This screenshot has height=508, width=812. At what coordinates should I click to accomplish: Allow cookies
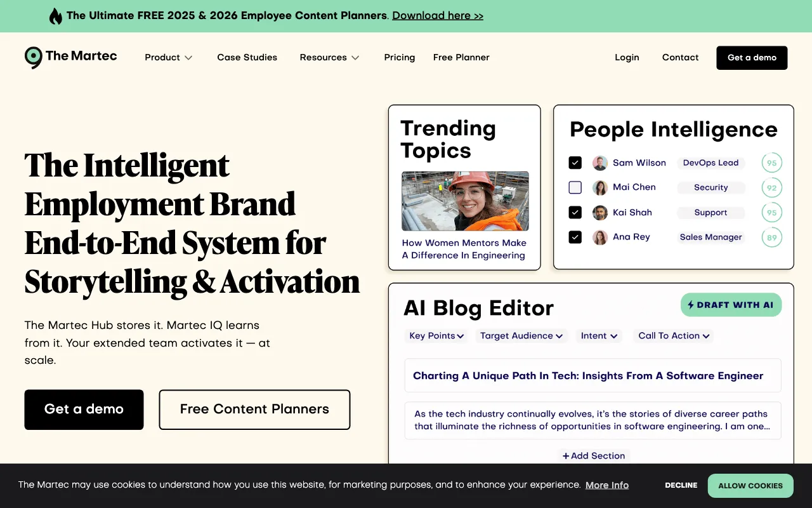click(x=750, y=486)
